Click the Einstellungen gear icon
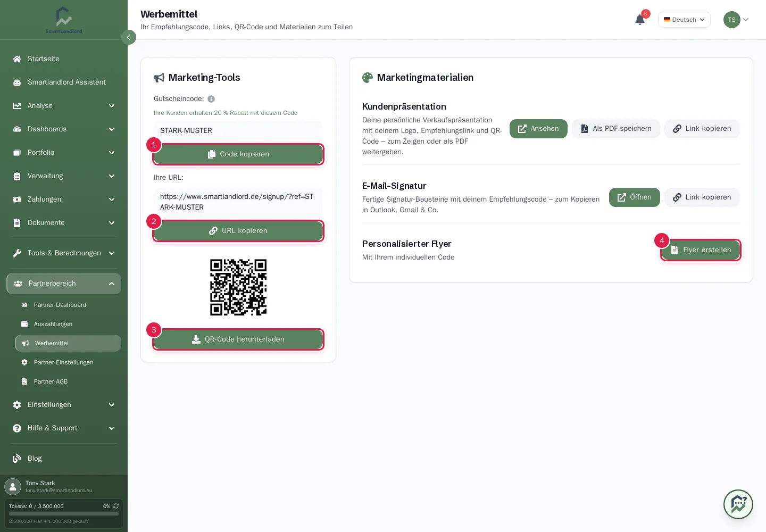766x532 pixels. pyautogui.click(x=17, y=405)
